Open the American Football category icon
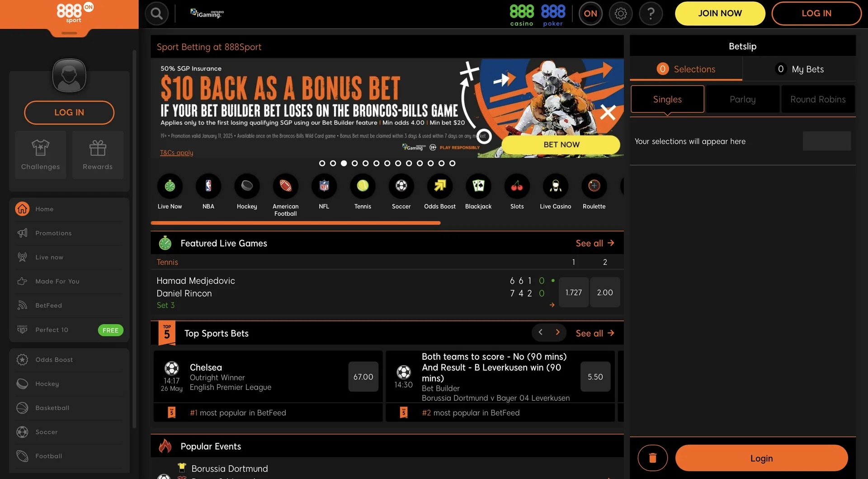 click(285, 186)
